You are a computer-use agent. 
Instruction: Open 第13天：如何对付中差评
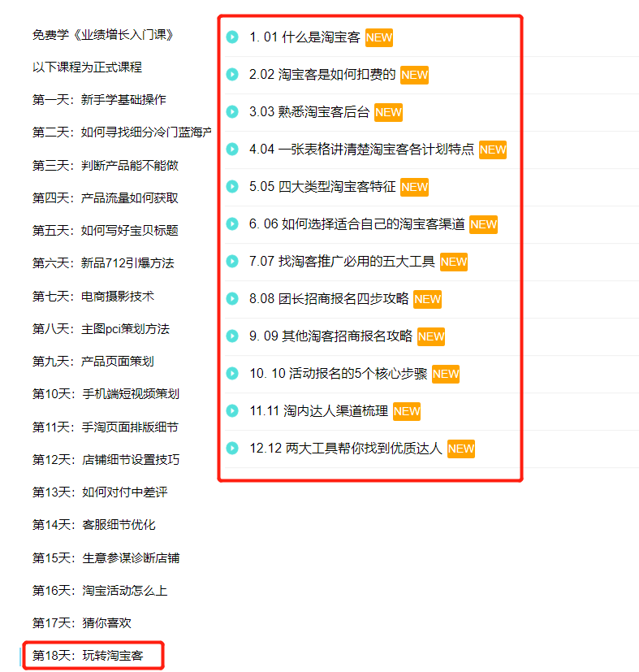tap(100, 492)
